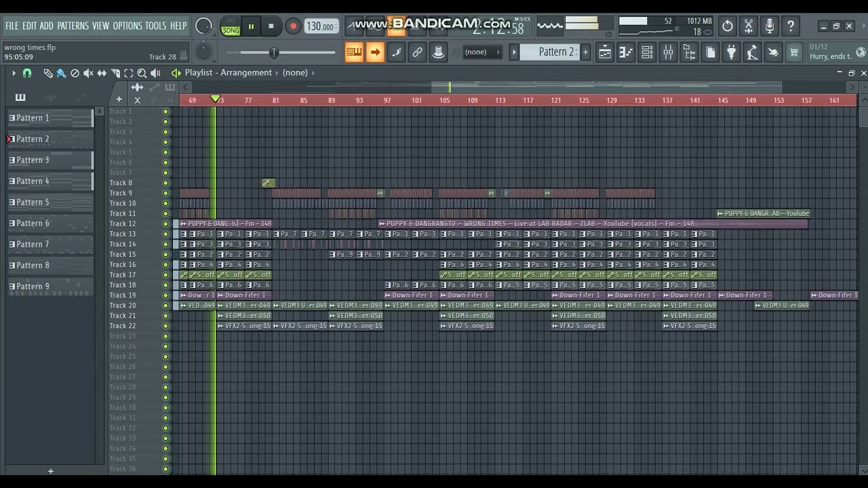Open Playlist options menu arrow at toolbar start
The width and height of the screenshot is (868, 488).
click(x=14, y=73)
